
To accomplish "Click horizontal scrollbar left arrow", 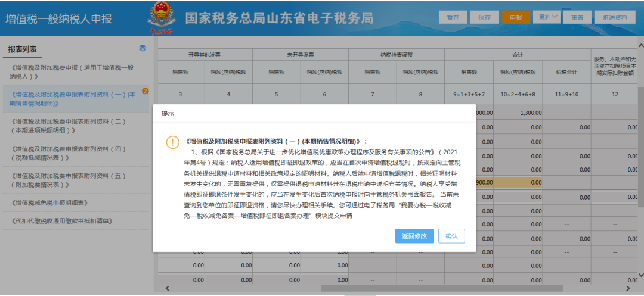I will (167, 289).
